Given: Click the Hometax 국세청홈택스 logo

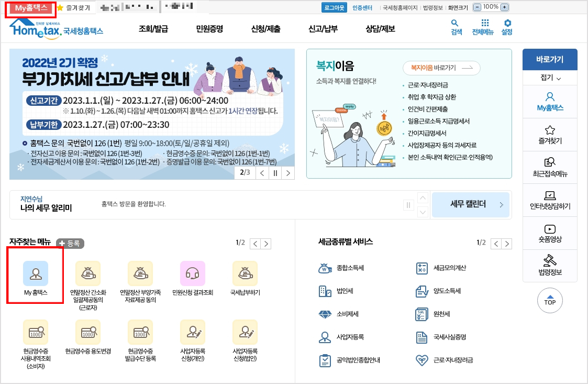Looking at the screenshot, I should (x=56, y=28).
